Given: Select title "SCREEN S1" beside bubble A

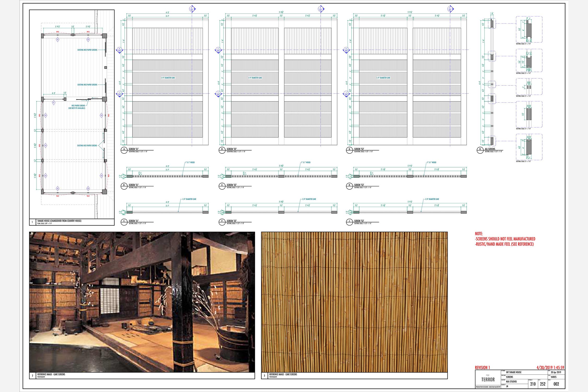Looking at the screenshot, I should click(134, 149).
